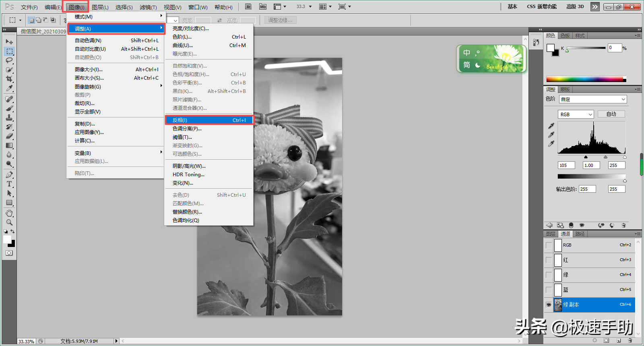
Task: Toggle visibility of 蓝 channel
Action: (x=549, y=290)
